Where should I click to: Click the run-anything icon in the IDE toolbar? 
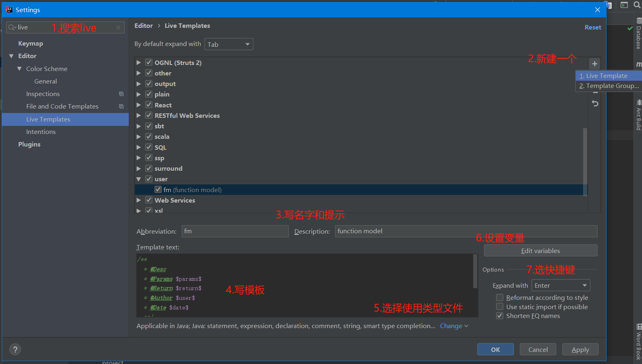624,5
